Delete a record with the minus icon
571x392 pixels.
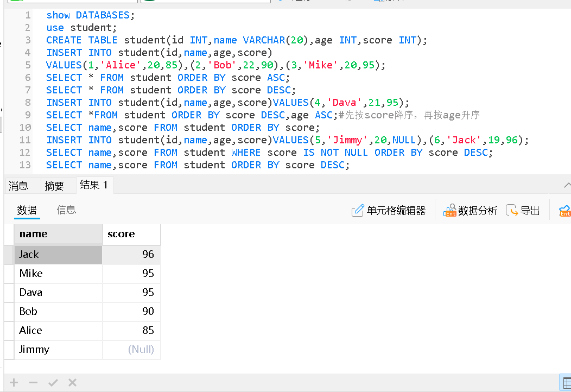coord(34,383)
